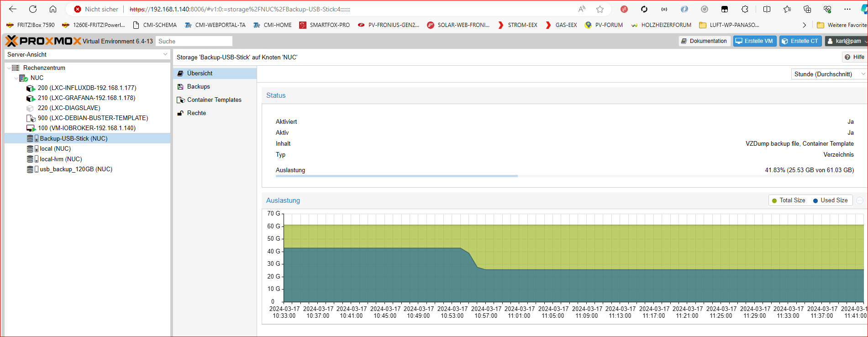Go back with the browser back arrow

click(13, 9)
